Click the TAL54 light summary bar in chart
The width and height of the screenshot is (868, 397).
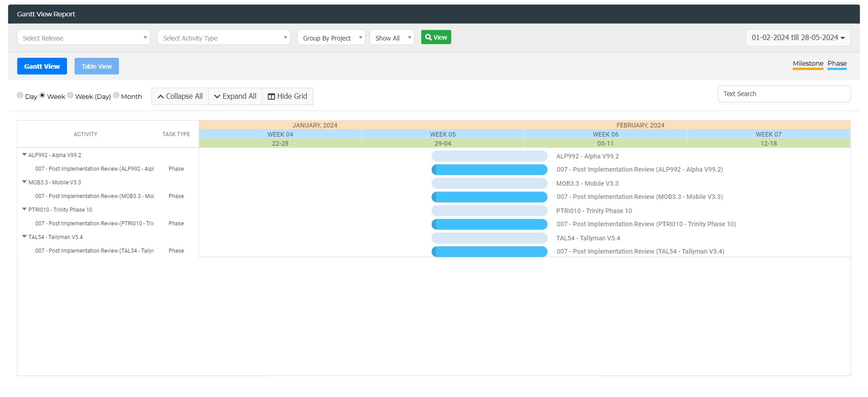coord(489,238)
